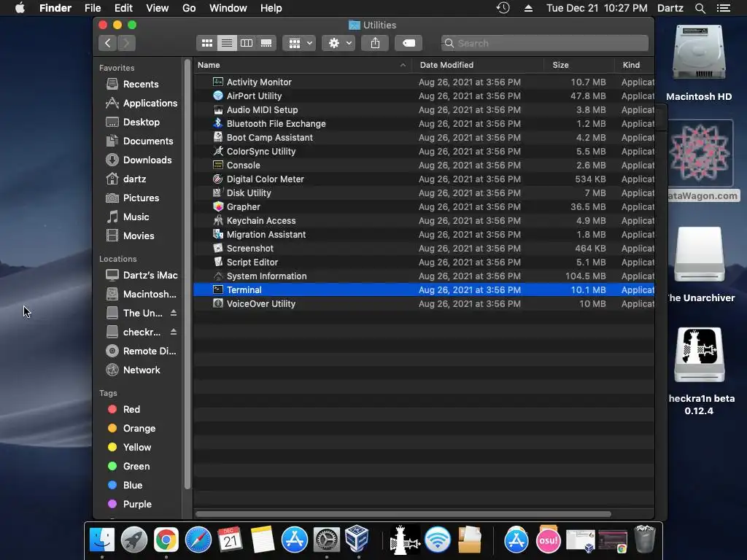Filter by the Green tag

[x=136, y=466]
